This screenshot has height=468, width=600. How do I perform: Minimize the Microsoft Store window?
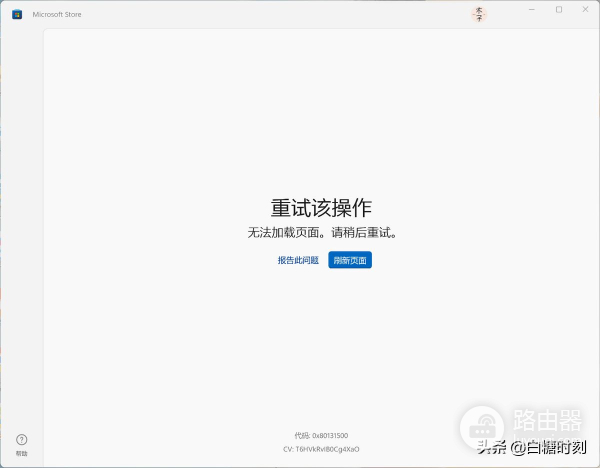[x=532, y=10]
